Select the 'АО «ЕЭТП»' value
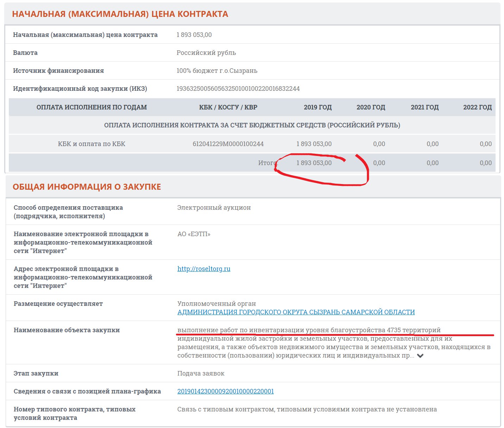Viewport: 504px width, 428px height. (194, 234)
